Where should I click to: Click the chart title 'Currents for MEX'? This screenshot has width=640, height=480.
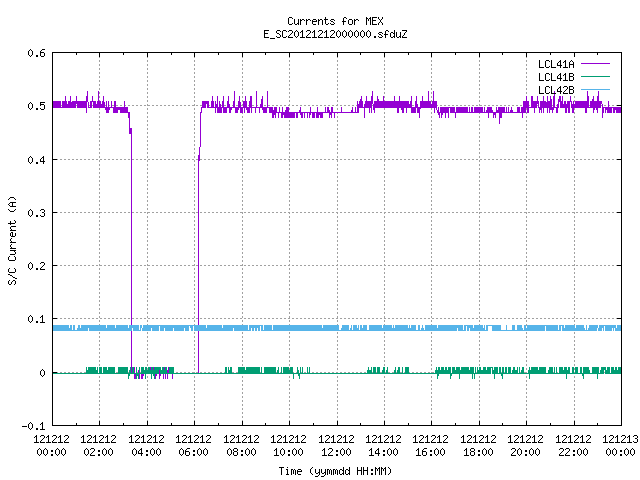tap(335, 21)
